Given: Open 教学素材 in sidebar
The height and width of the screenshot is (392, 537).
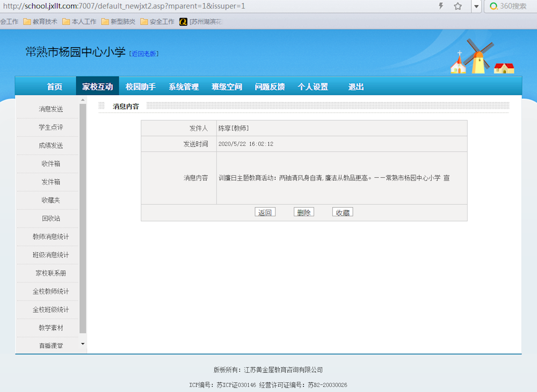Looking at the screenshot, I should coord(50,328).
